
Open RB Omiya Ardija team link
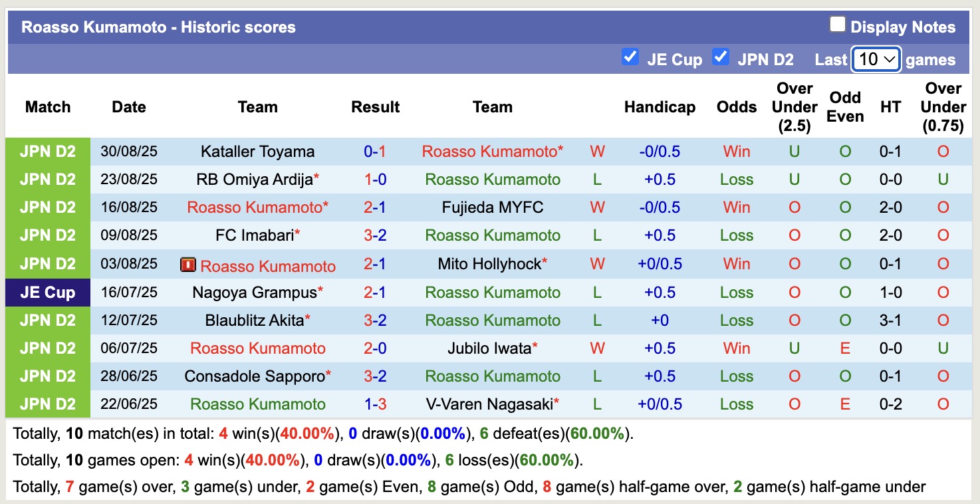pos(255,180)
